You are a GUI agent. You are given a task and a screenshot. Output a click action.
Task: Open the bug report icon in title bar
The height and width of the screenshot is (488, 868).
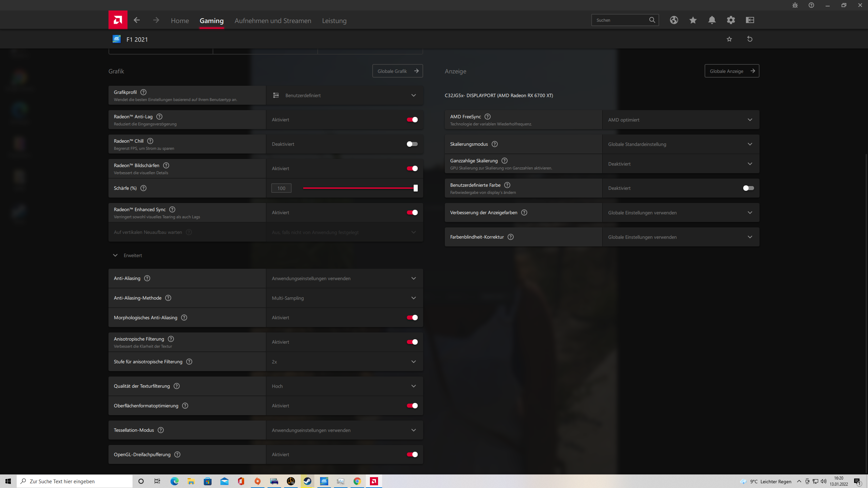(x=795, y=5)
